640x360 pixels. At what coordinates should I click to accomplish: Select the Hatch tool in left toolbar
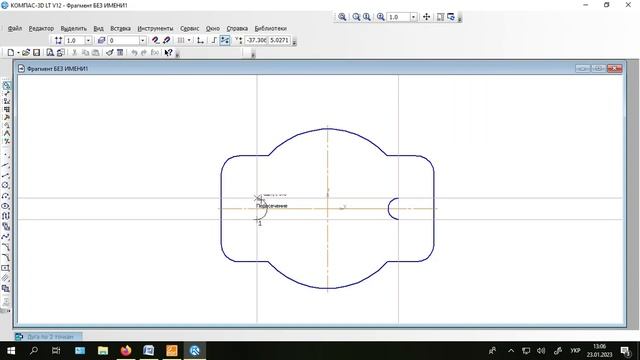tap(6, 278)
